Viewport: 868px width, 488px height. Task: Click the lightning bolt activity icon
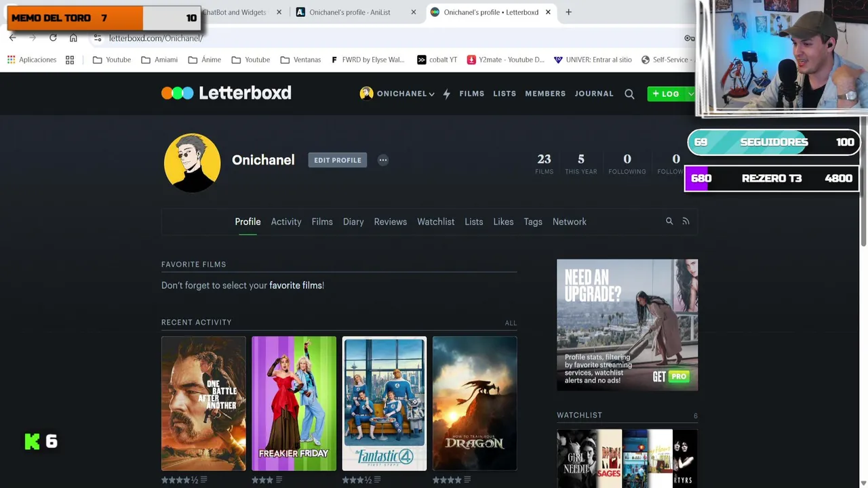446,94
